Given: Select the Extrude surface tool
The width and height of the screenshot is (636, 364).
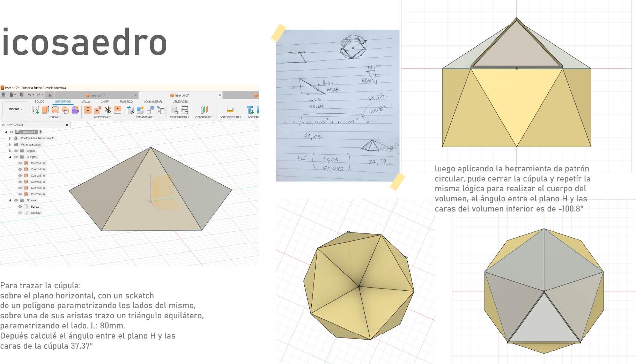Looking at the screenshot, I should coord(45,110).
